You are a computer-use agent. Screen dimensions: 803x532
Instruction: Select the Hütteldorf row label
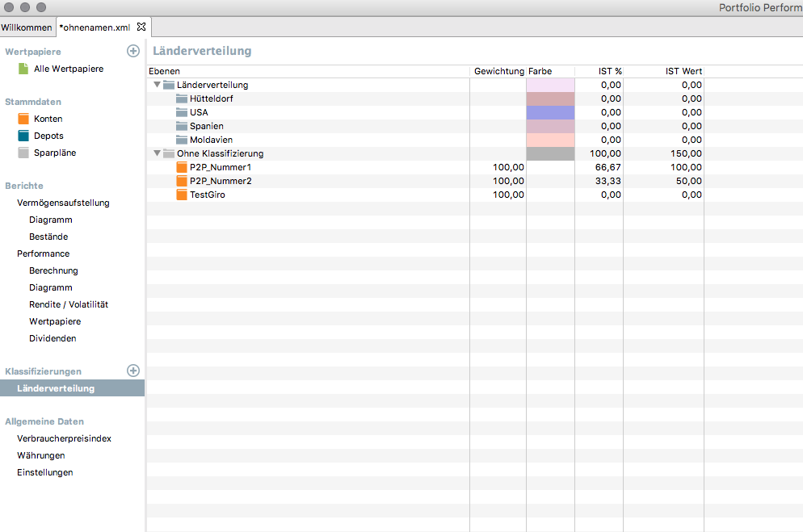pyautogui.click(x=212, y=98)
